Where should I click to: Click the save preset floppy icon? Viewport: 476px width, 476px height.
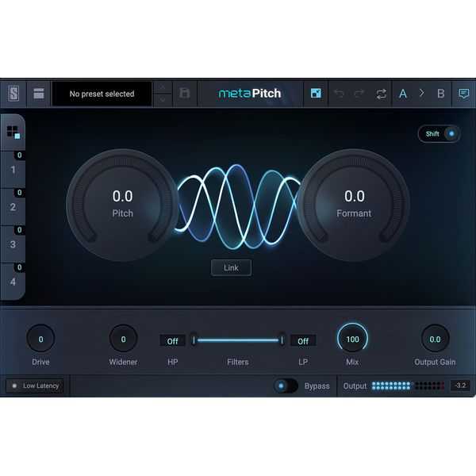pos(185,93)
